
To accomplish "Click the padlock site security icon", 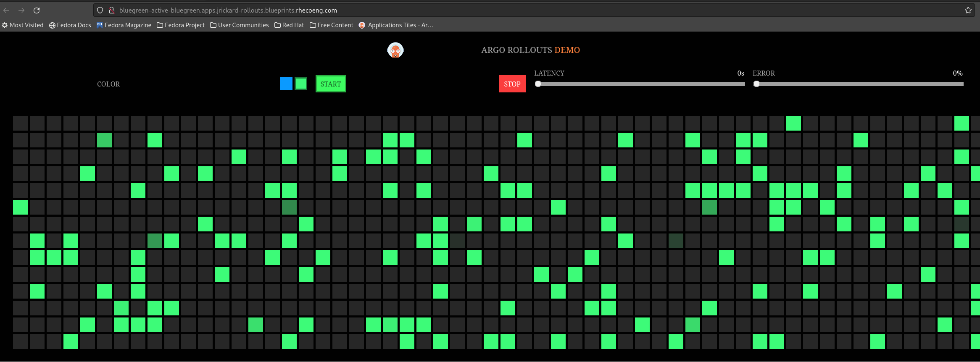I will tap(111, 10).
